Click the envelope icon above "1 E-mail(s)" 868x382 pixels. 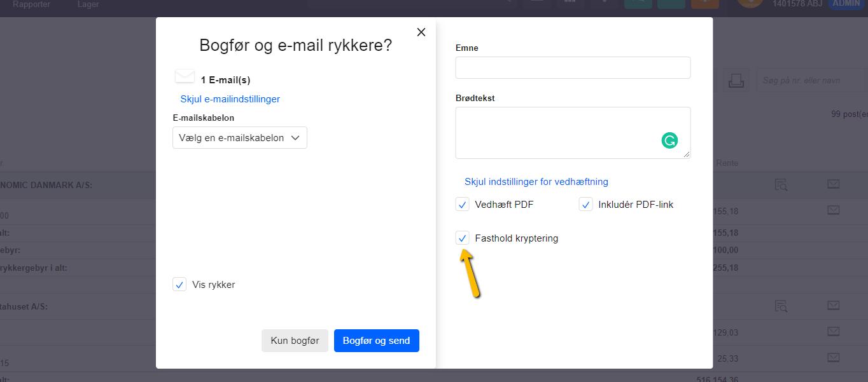click(185, 76)
